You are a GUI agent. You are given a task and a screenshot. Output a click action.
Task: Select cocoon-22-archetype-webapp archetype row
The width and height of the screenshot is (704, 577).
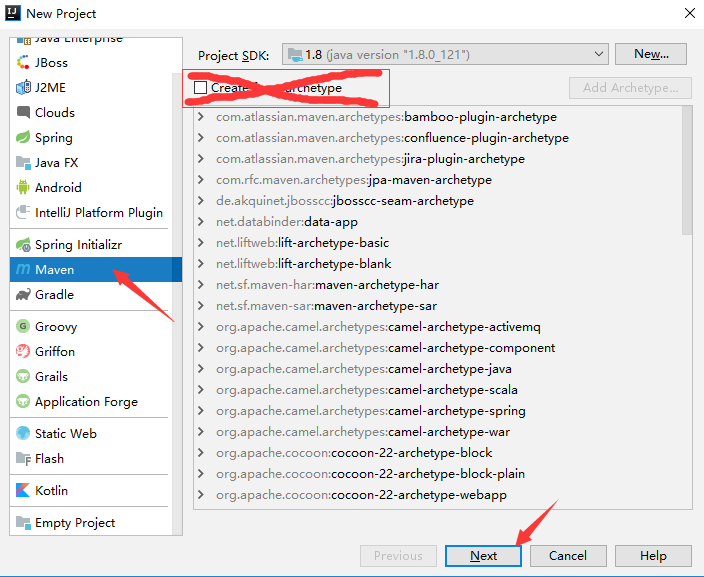[438, 495]
